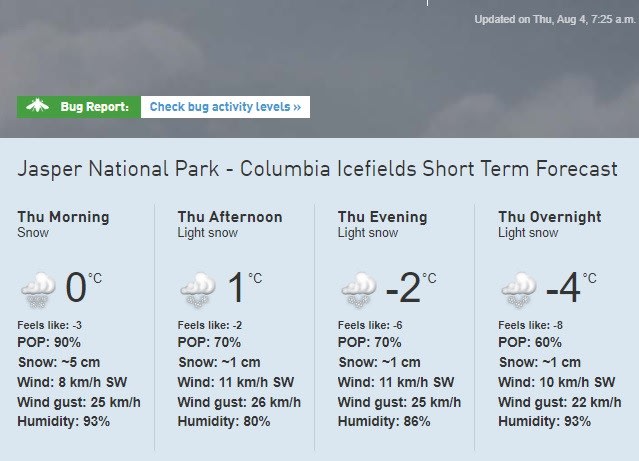
Task: Click Thu Overnight Wind gust: 22 km/h
Action: 560,402
